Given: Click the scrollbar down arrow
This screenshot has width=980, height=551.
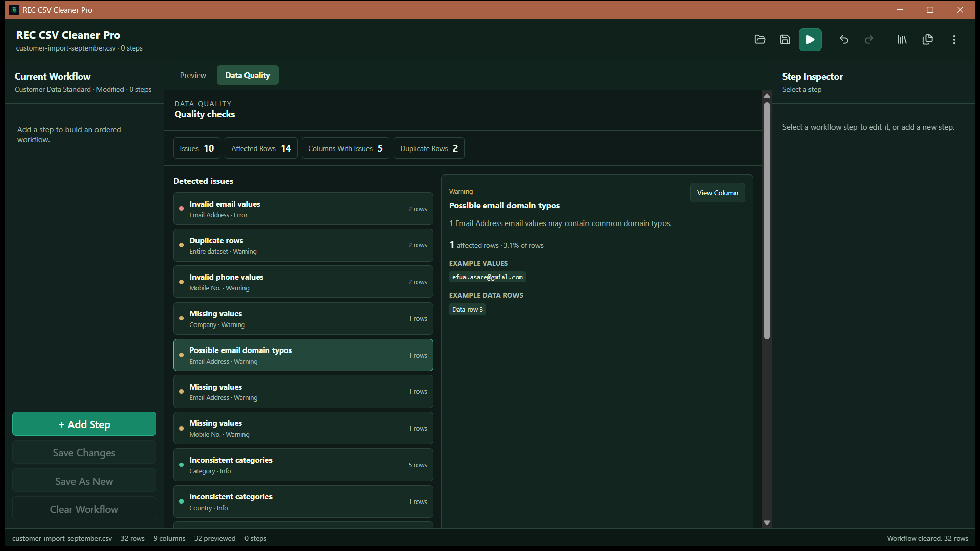Looking at the screenshot, I should coord(767,523).
